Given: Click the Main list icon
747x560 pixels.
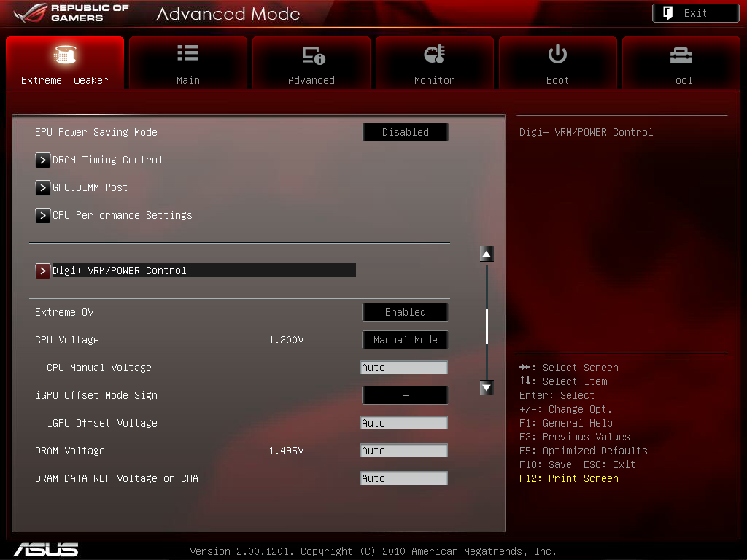Looking at the screenshot, I should 188,52.
